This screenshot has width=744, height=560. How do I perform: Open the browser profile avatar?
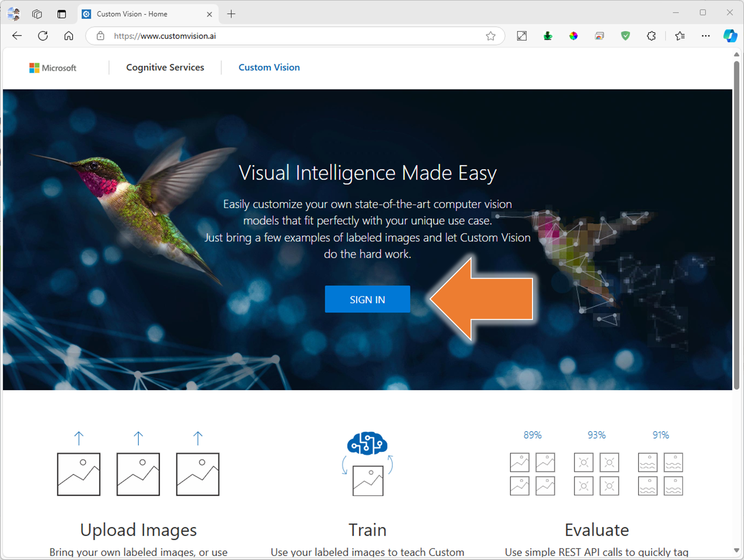tap(13, 14)
